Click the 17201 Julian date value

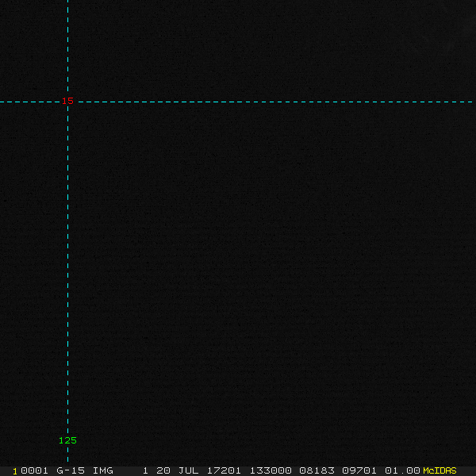(x=224, y=470)
